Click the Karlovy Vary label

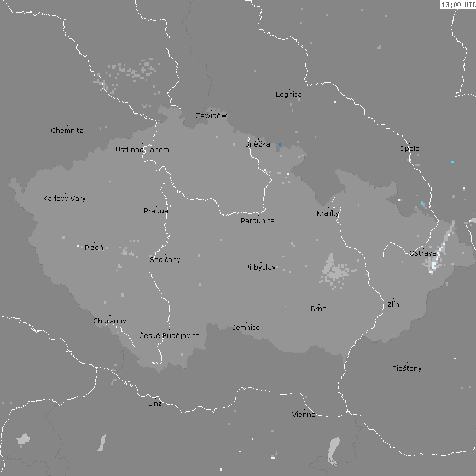[65, 199]
